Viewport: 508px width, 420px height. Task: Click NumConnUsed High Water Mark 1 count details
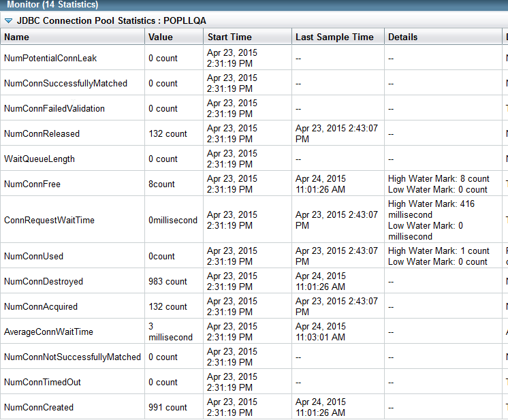pos(439,251)
